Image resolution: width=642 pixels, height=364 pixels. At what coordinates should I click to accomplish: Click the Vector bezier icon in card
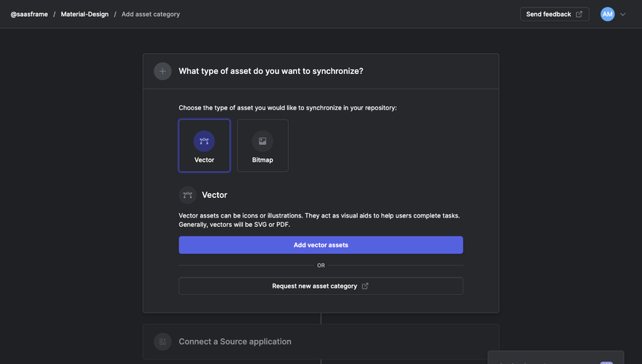pos(204,141)
